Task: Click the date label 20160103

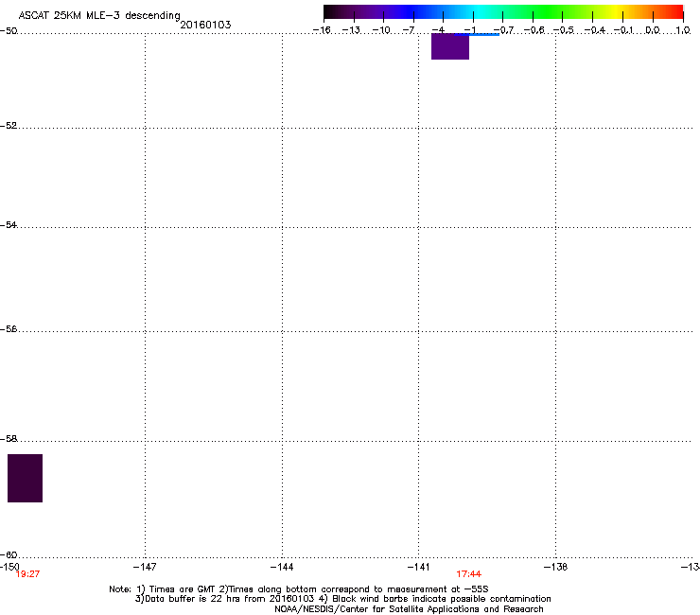Action: tap(205, 25)
